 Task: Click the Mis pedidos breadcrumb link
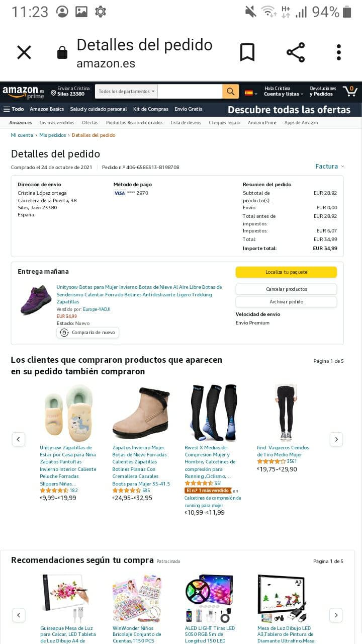point(53,135)
